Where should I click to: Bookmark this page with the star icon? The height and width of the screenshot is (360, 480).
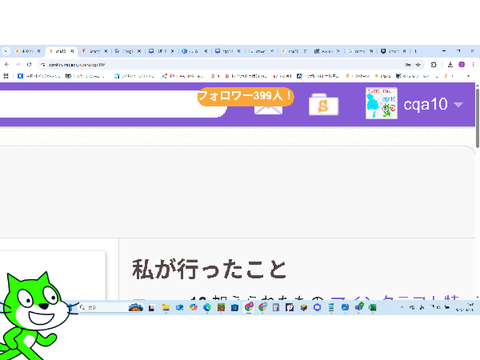[418, 65]
